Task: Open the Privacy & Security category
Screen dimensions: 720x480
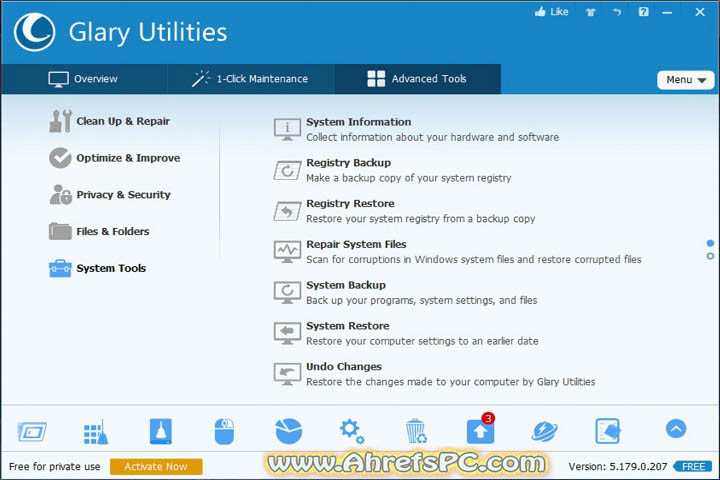Action: click(110, 195)
